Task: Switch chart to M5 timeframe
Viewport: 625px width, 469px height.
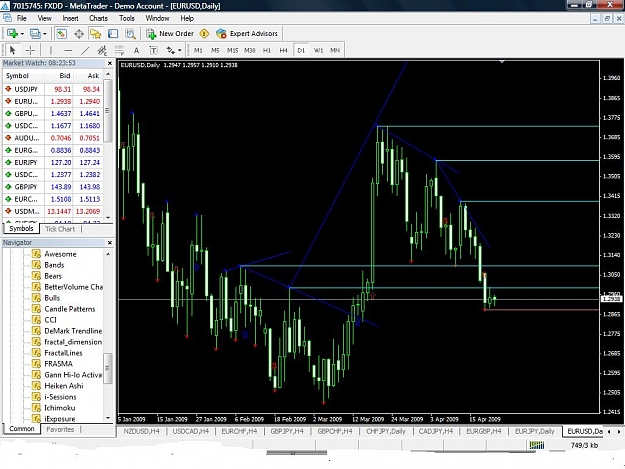Action: point(215,50)
